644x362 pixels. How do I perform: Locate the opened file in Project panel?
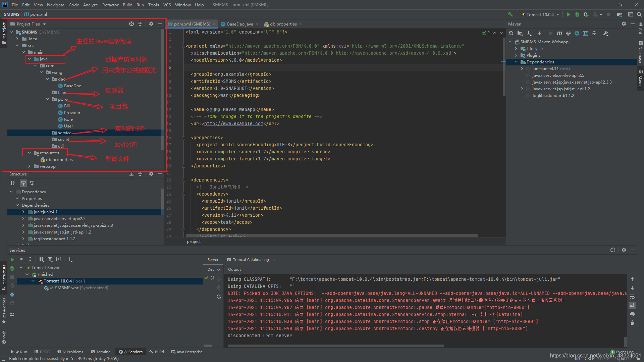131,24
